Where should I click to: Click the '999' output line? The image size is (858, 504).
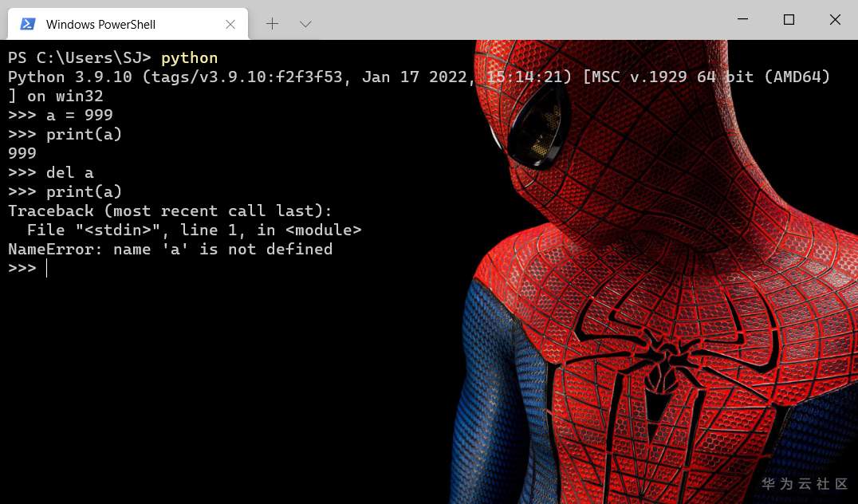(22, 153)
